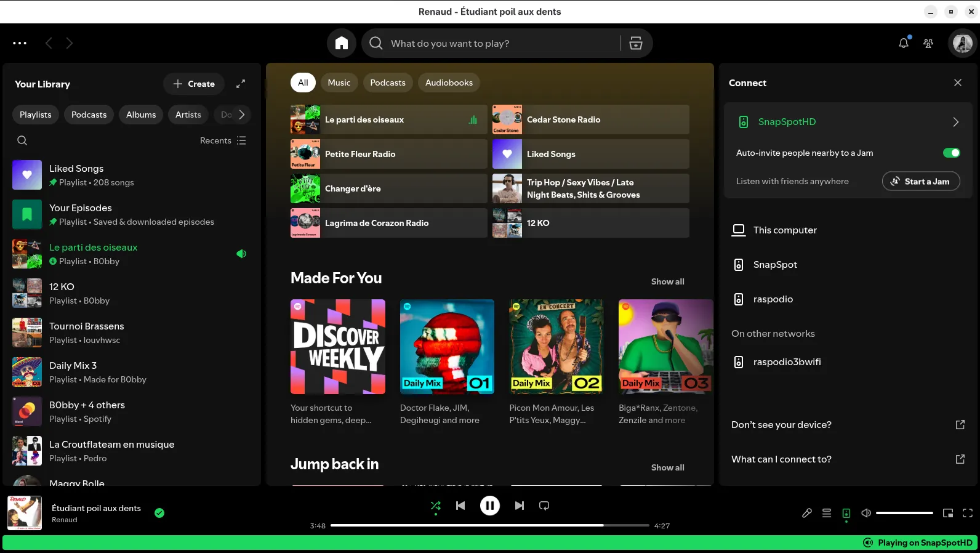The image size is (980, 553).
Task: Select the Audiobooks filter tab
Action: (x=449, y=83)
